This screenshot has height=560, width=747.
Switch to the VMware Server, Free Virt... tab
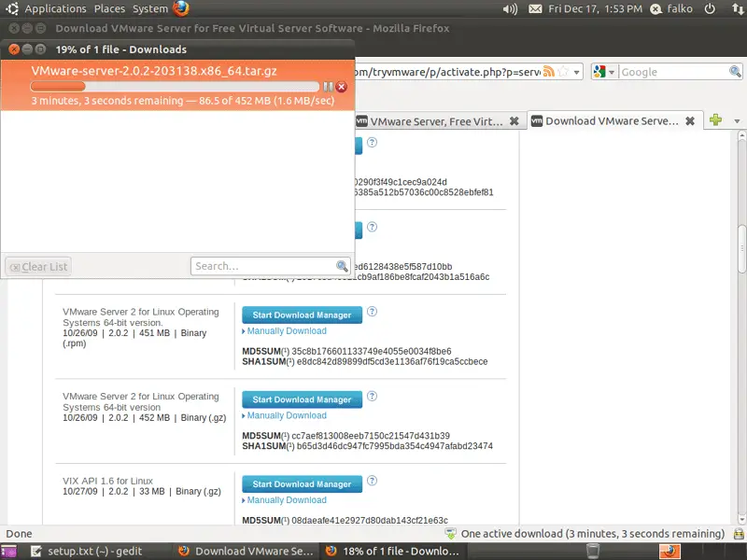tap(436, 121)
